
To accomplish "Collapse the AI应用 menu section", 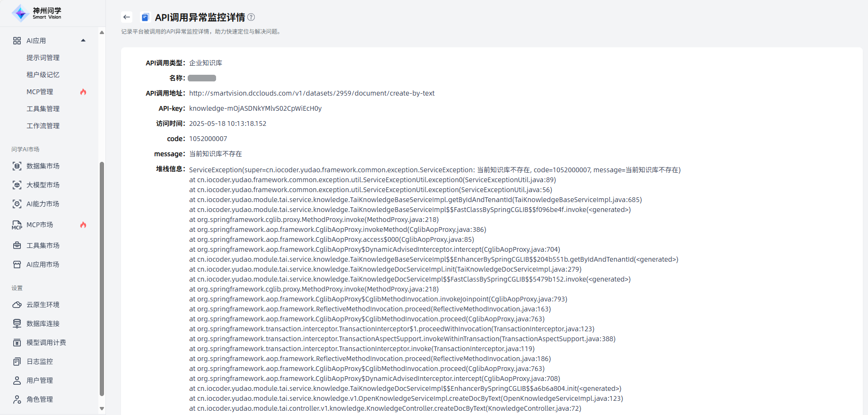I will pos(83,41).
